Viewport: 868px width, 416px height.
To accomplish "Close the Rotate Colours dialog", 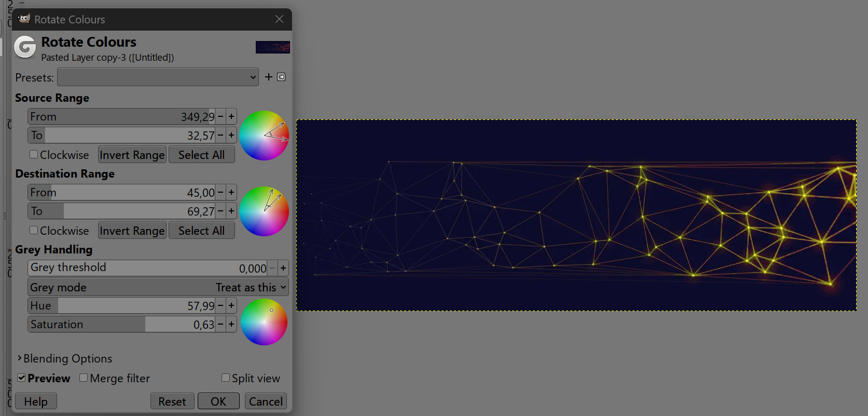I will (279, 19).
